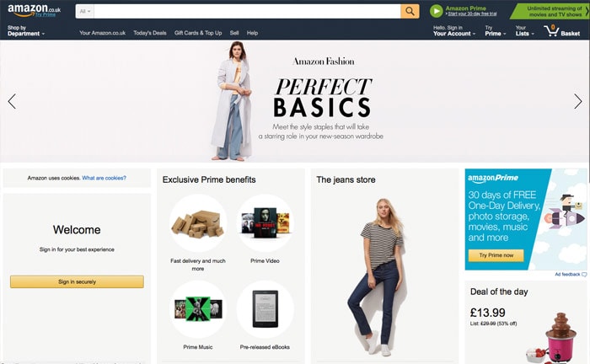
Task: Open Fast delivery boxes circle image
Action: 198,223
